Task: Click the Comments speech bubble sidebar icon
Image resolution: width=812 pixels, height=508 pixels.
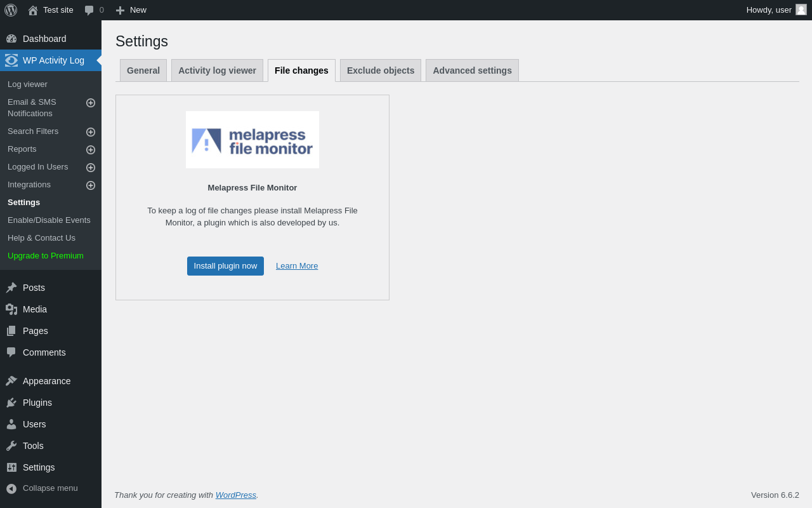Action: click(x=11, y=352)
